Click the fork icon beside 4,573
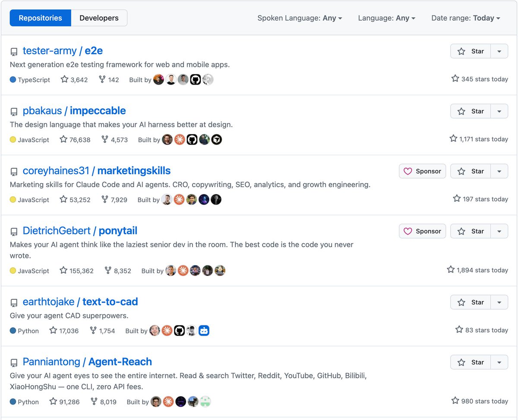 point(104,139)
